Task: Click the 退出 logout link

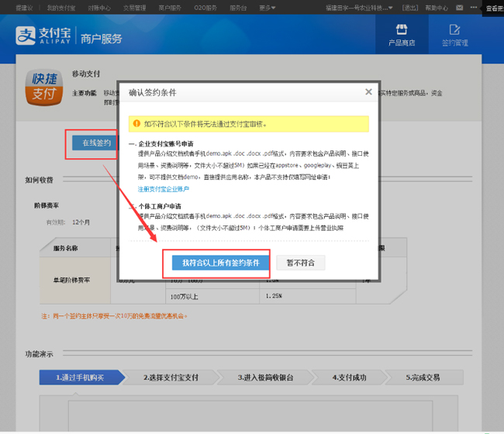Action: point(410,8)
